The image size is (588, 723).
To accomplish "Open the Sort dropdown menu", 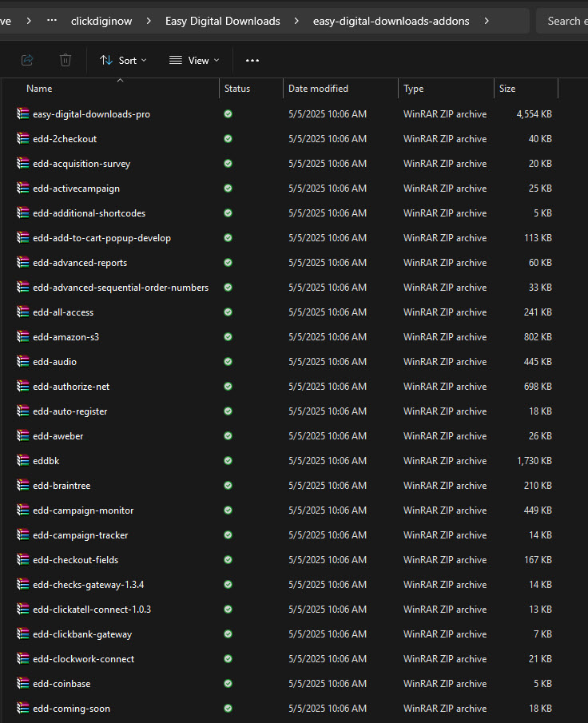I will (123, 61).
